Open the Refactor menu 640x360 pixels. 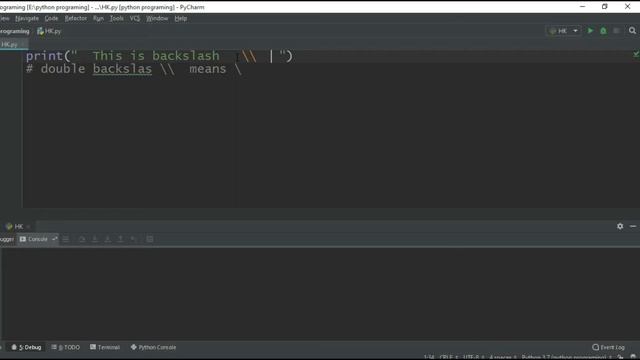(76, 18)
